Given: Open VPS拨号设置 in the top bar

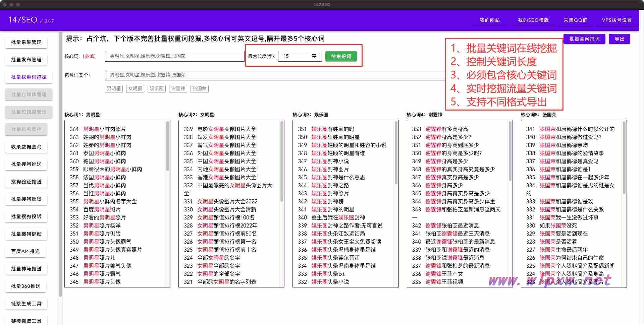Looking at the screenshot, I should (617, 20).
